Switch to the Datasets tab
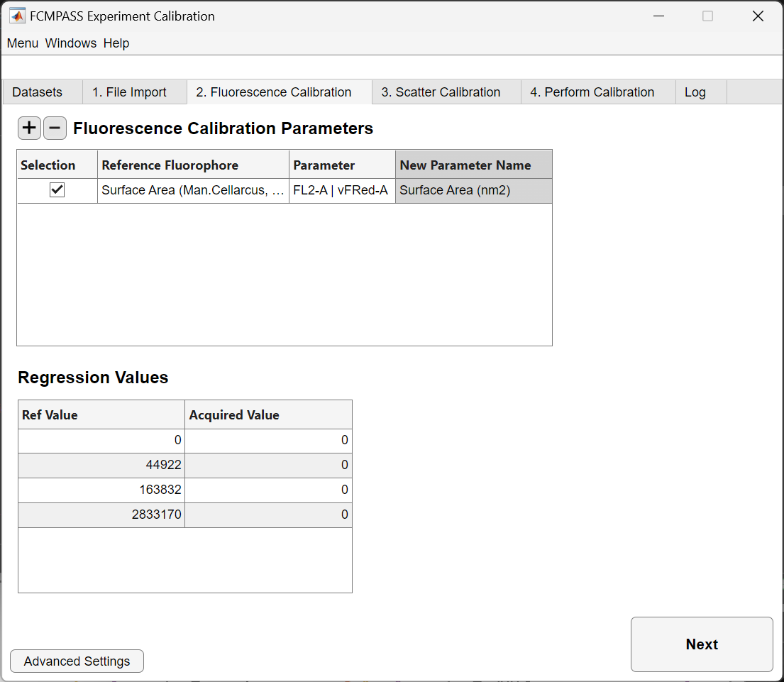Viewport: 784px width, 682px height. click(x=38, y=92)
